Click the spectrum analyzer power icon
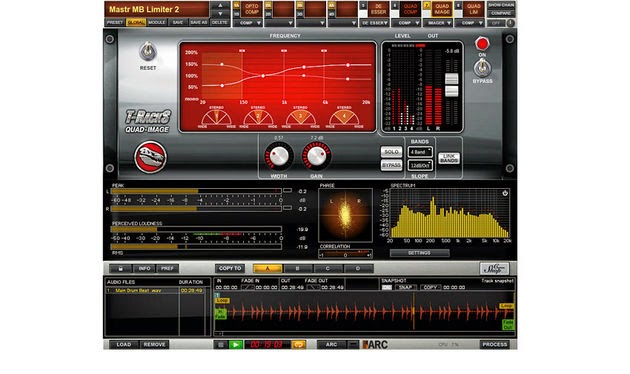 505,193
